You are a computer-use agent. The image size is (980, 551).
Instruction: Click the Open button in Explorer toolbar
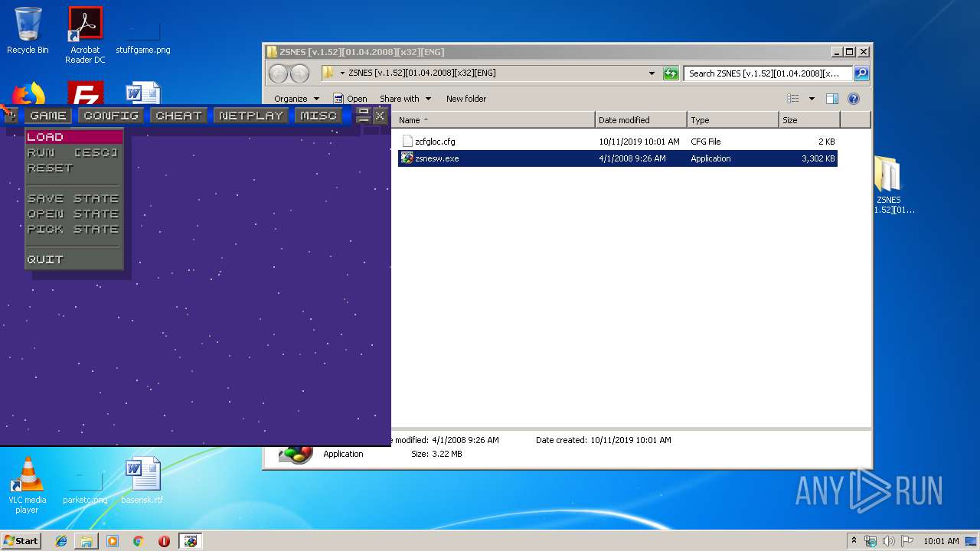click(x=351, y=99)
